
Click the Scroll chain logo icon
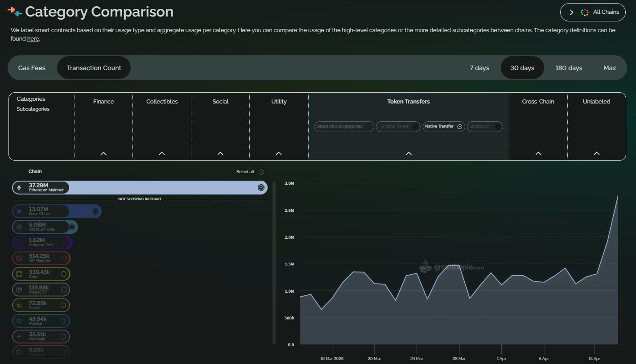[19, 305]
